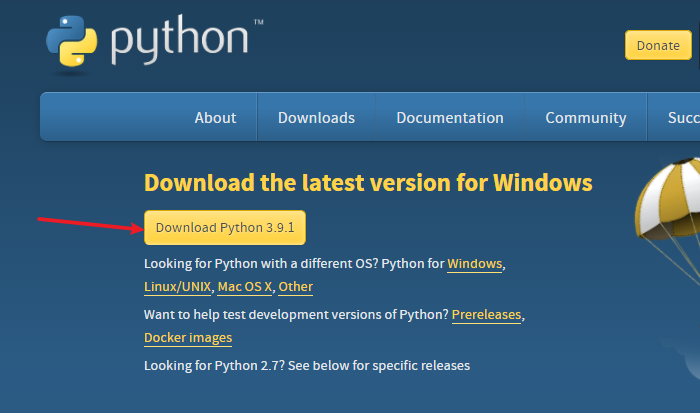Open the Downloads menu
The image size is (700, 413).
click(x=316, y=118)
